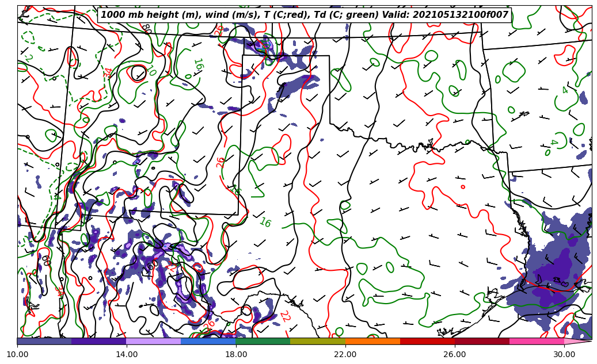The image size is (597, 364).
Task: Click the 18.00 colorbar tick label
Action: point(236,354)
